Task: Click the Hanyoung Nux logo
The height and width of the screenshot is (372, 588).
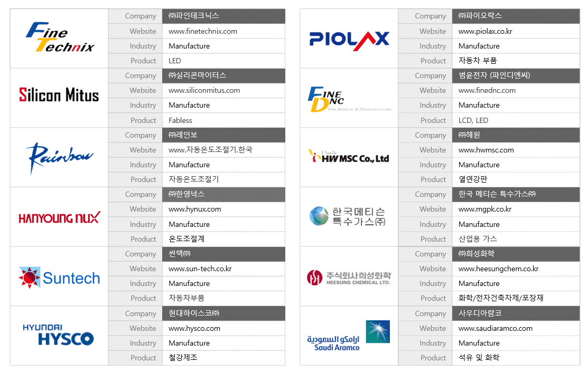Action: 59,217
